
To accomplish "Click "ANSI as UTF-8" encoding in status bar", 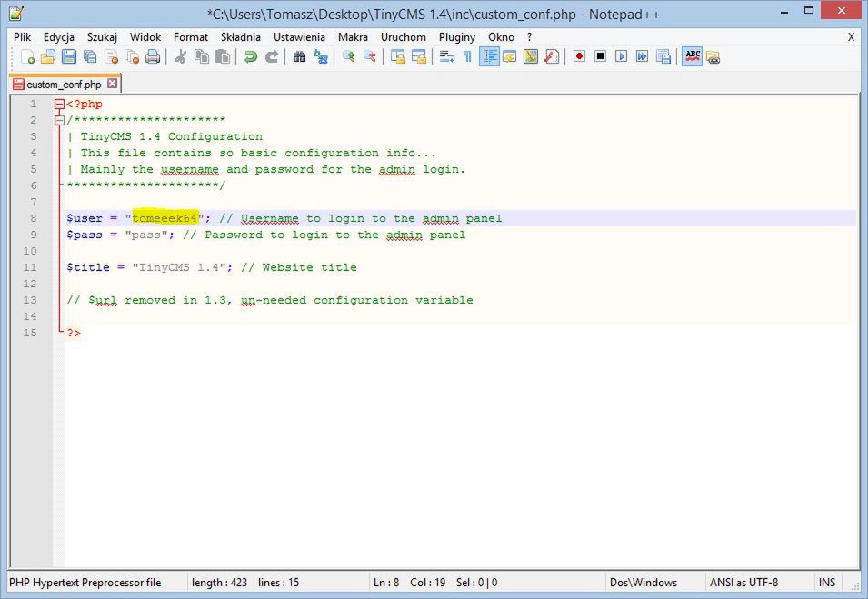I will tap(743, 583).
